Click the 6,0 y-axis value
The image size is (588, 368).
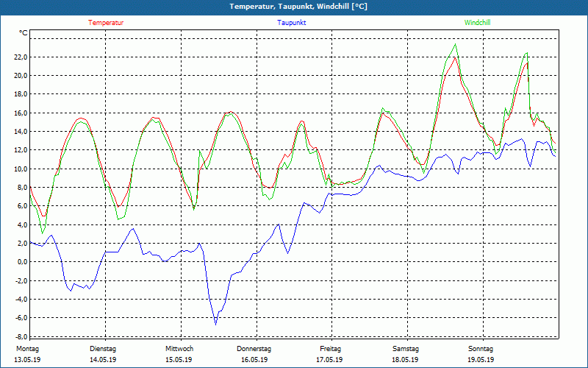coord(22,206)
